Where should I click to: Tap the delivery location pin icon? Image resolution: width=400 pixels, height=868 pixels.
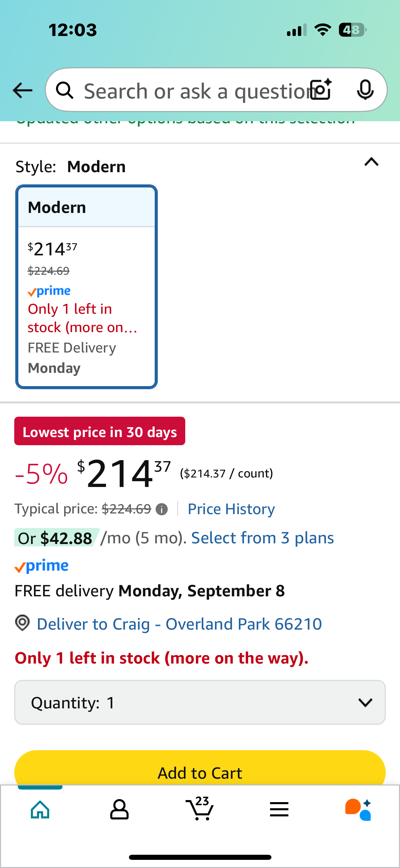(x=22, y=623)
